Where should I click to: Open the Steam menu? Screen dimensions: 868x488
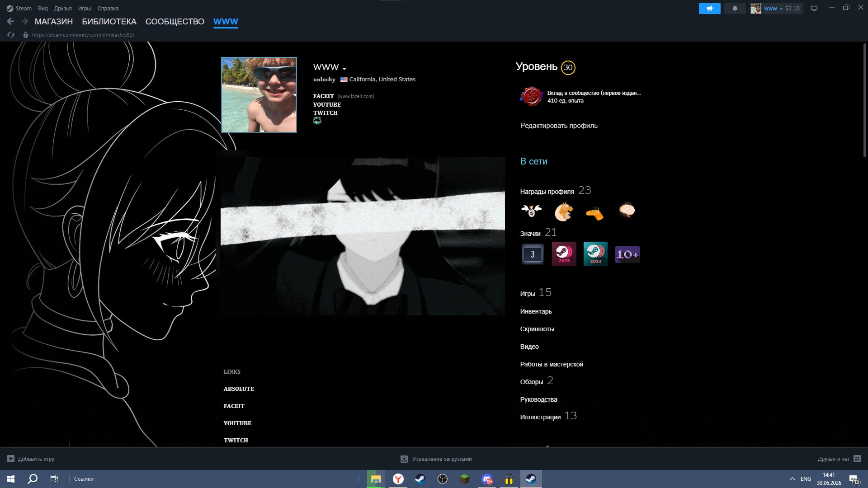(x=19, y=8)
